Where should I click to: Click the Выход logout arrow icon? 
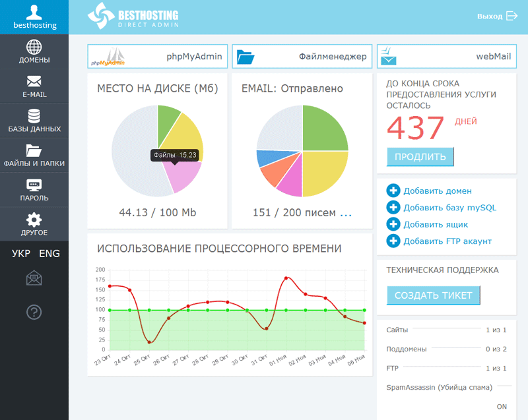coord(512,16)
